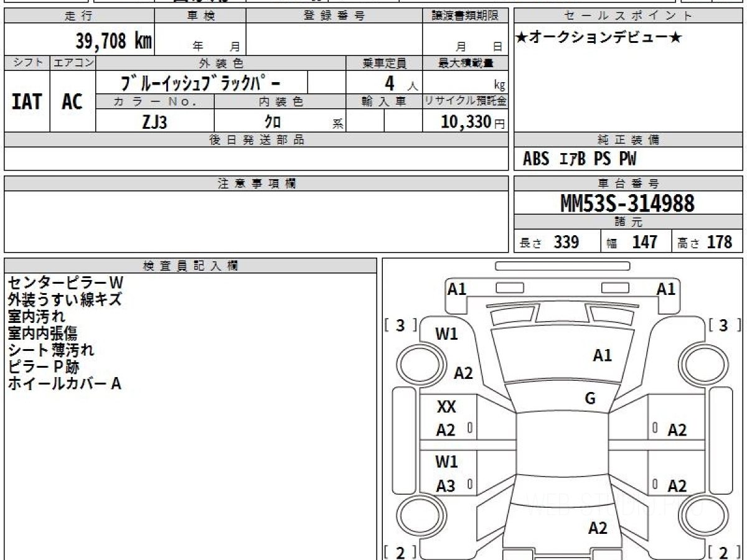Select the 外装色 header
This screenshot has width=747, height=560.
tap(221, 63)
